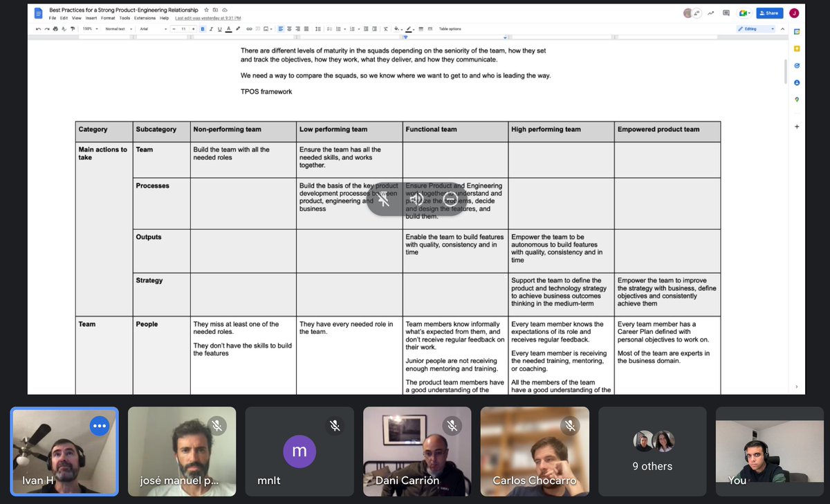Image resolution: width=830 pixels, height=504 pixels.
Task: Click the blue Share button
Action: pos(769,12)
